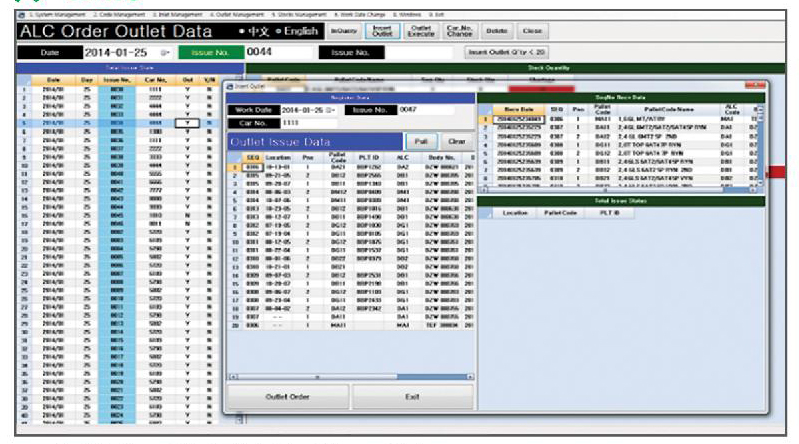The width and height of the screenshot is (799, 444).
Task: Click select-all corner of SeqNo Recv Data grid
Action: pyautogui.click(x=486, y=110)
